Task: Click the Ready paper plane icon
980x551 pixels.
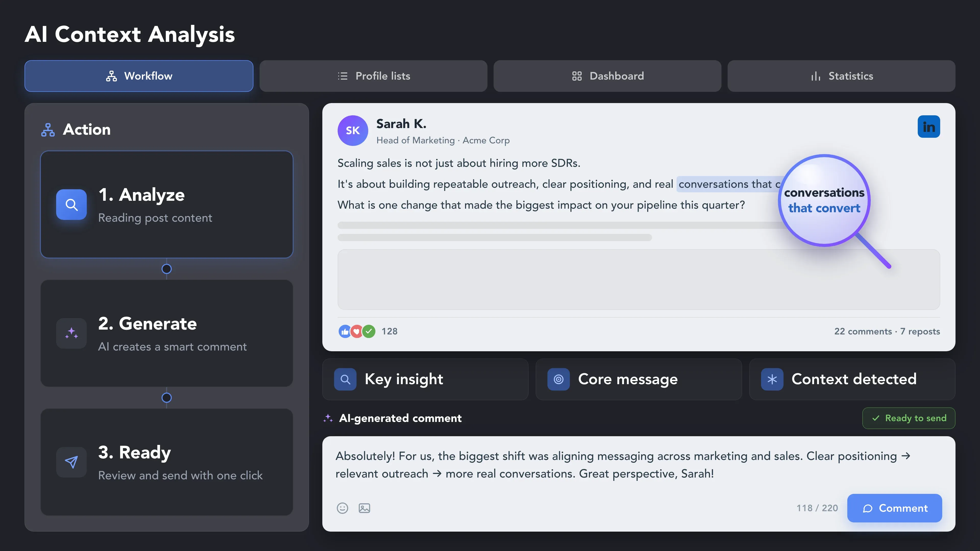Action: point(71,462)
